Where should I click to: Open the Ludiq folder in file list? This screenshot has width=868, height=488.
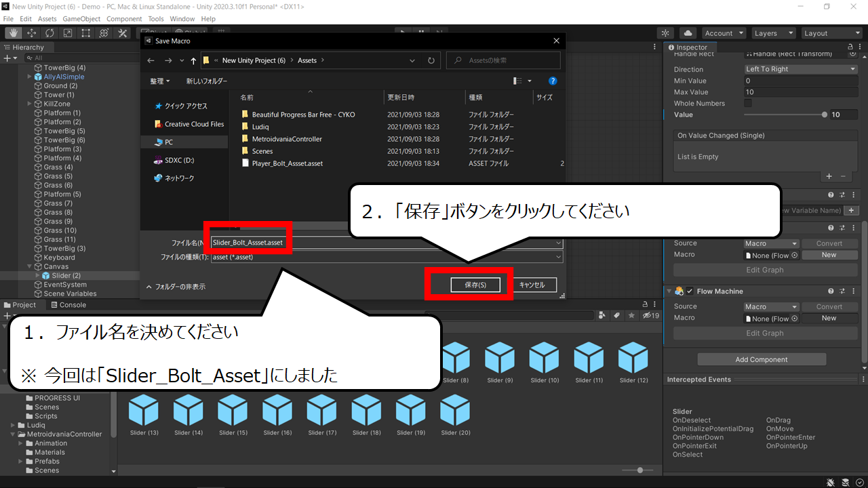pos(262,127)
